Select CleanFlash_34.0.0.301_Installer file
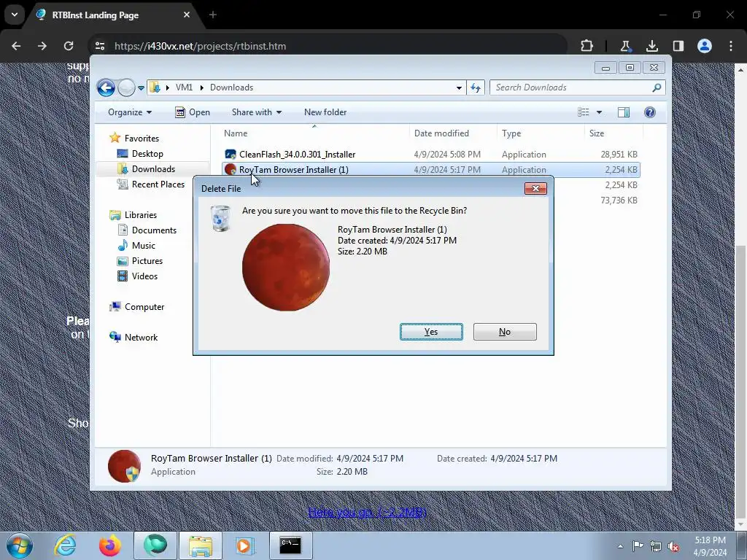Image resolution: width=747 pixels, height=560 pixels. click(430, 155)
